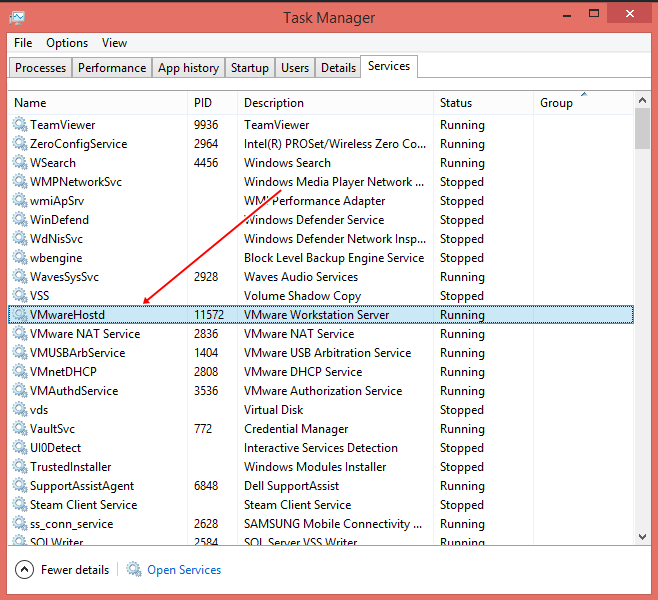658x600 pixels.
Task: Click the gear icon beside wbengine
Action: click(x=20, y=258)
